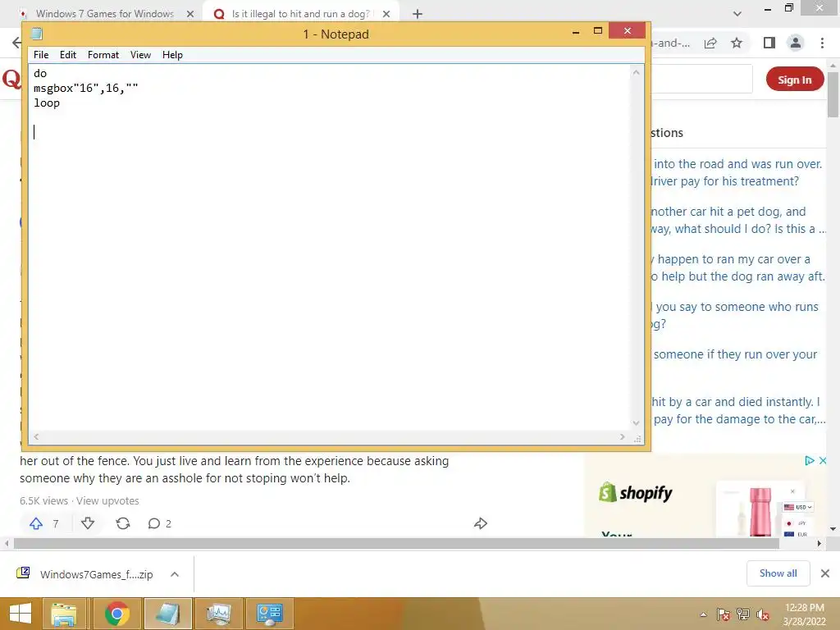Click in the Notepad text editing area
The height and width of the screenshot is (630, 840).
[330, 248]
